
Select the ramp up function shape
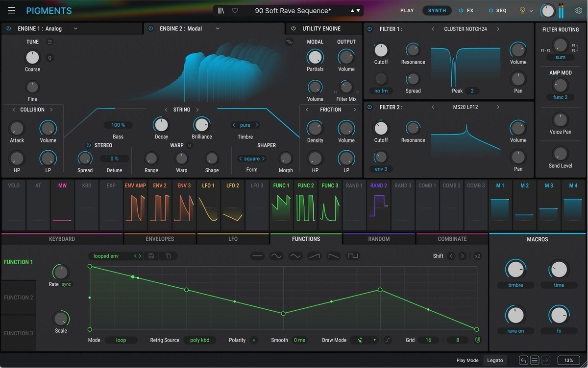coord(315,256)
